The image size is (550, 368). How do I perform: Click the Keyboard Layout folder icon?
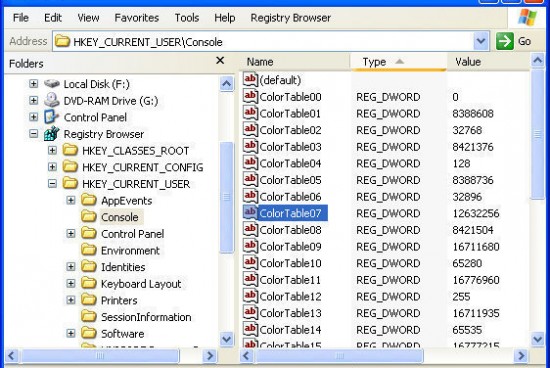[89, 283]
